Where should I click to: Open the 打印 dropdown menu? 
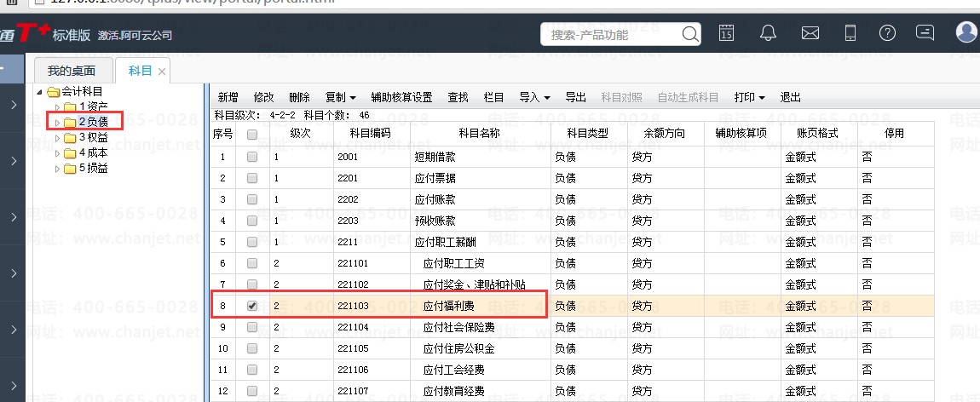pyautogui.click(x=749, y=97)
